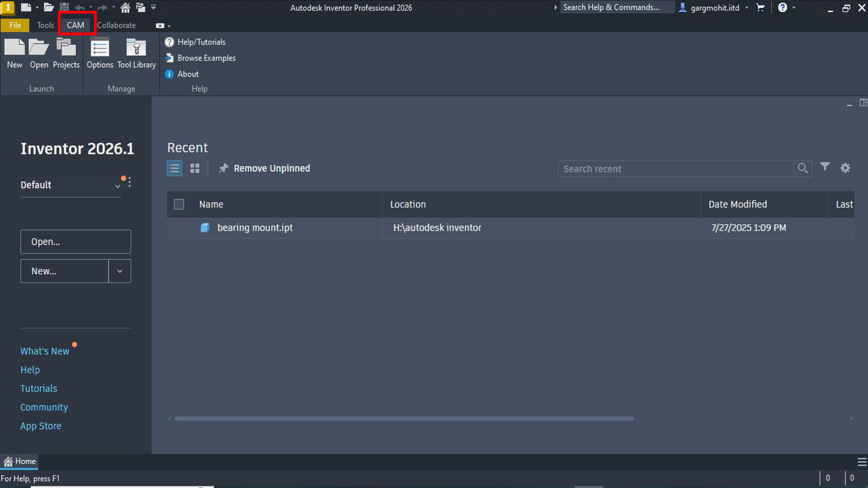Click the panel layout icon at top right
868x488 pixels.
(863, 103)
